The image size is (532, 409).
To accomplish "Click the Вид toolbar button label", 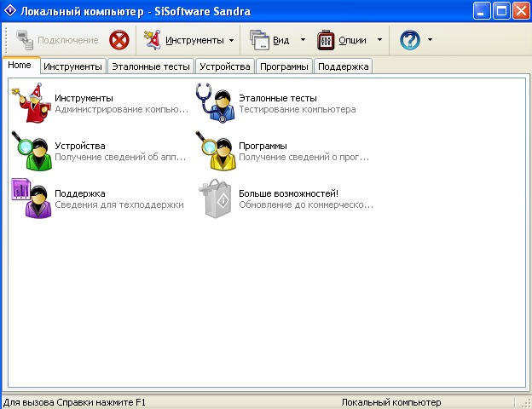I will pyautogui.click(x=281, y=40).
